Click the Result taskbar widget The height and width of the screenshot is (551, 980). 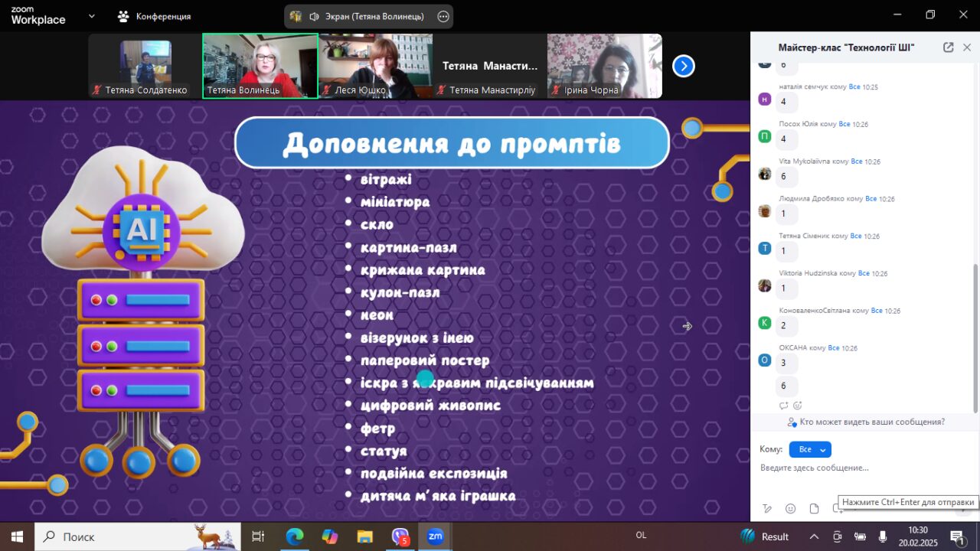764,536
